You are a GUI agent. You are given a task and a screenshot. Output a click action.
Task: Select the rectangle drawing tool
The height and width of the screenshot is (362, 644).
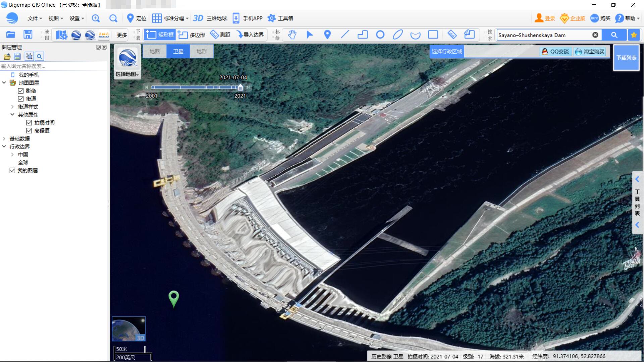(x=433, y=35)
